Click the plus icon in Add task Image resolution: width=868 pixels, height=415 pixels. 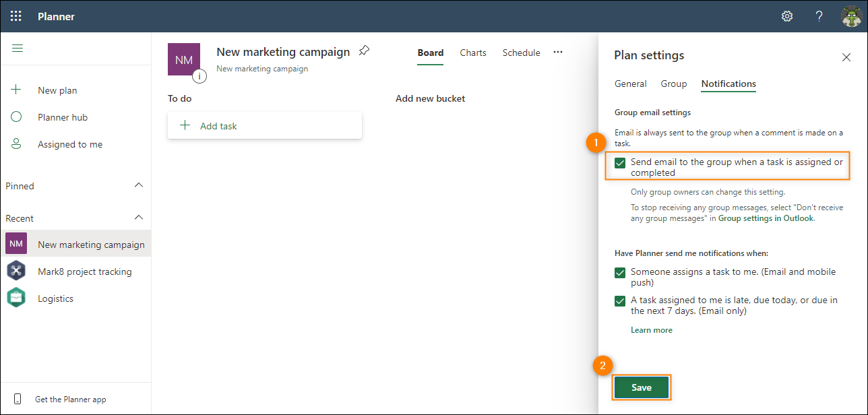coord(185,125)
